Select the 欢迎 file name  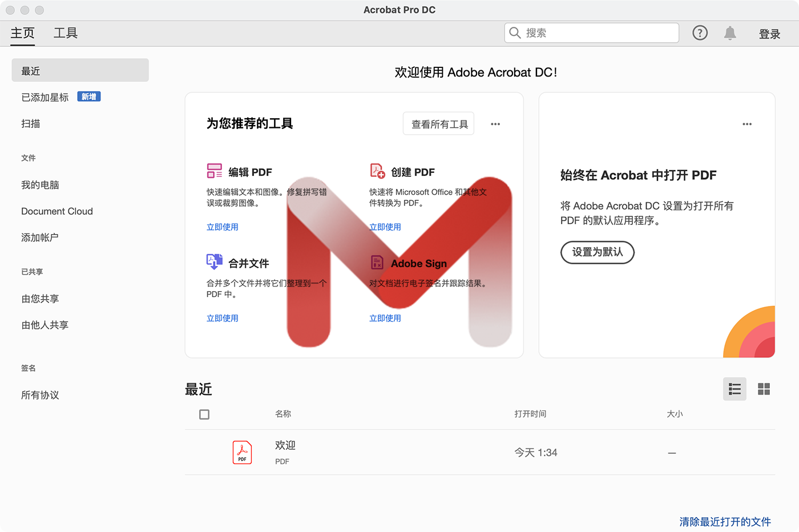coord(285,445)
